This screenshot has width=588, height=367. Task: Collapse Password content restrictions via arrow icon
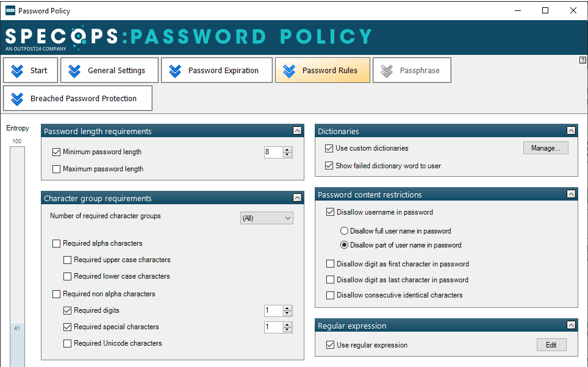(x=571, y=194)
